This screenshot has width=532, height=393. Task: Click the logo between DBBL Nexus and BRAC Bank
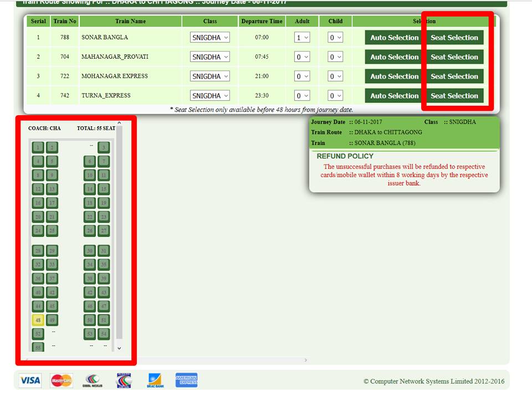click(124, 380)
